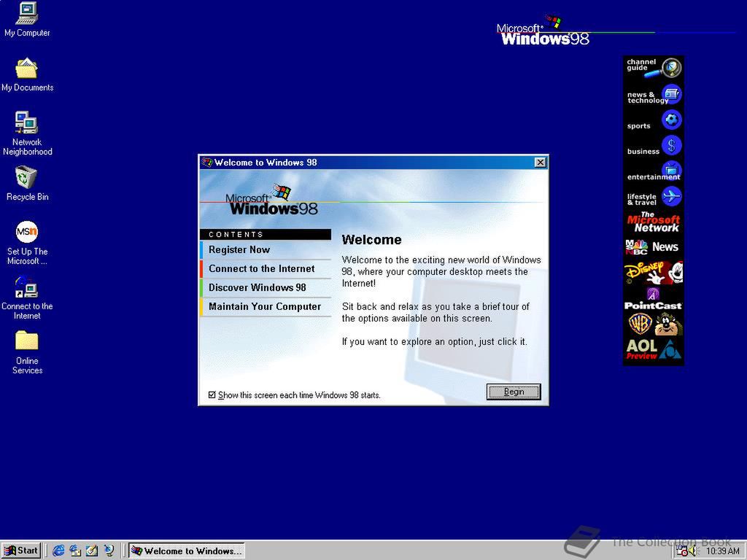This screenshot has width=747, height=560.
Task: Adjust volume via the speaker tray icon
Action: click(x=692, y=551)
